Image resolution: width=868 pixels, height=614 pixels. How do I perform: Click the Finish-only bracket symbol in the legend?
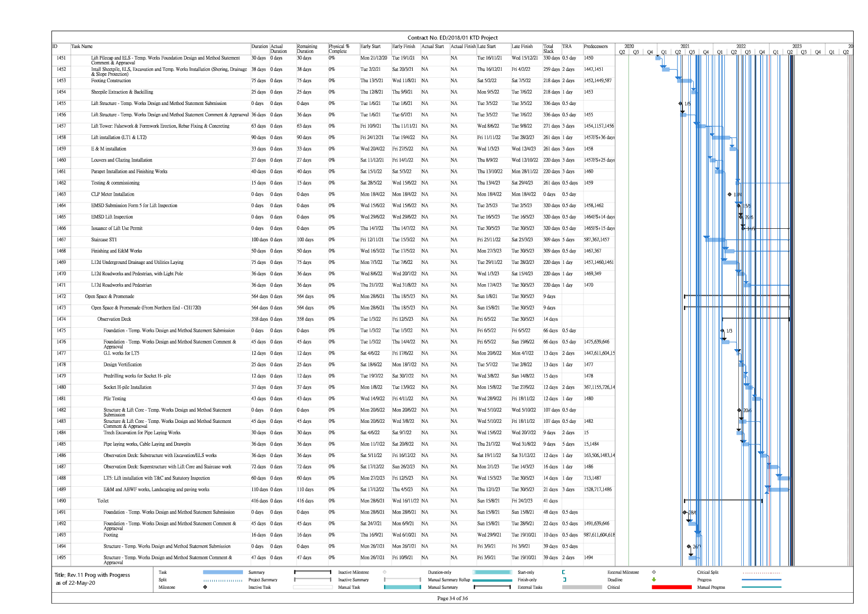564,580
